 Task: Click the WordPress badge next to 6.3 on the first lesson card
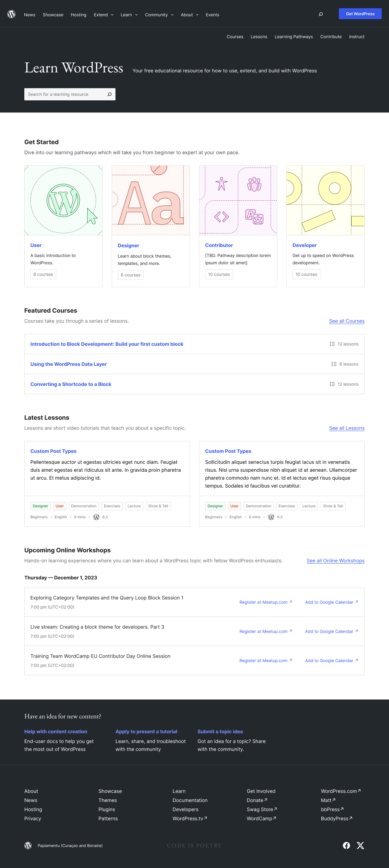click(x=96, y=517)
